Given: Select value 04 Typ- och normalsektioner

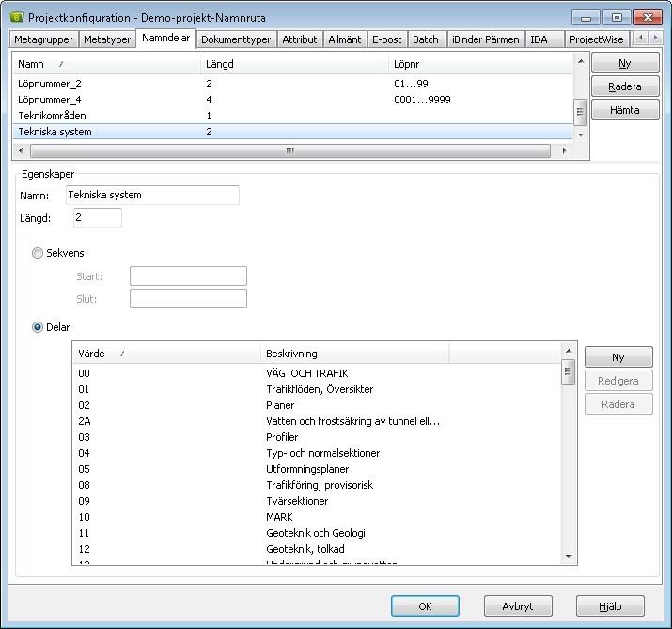Looking at the screenshot, I should 317,453.
